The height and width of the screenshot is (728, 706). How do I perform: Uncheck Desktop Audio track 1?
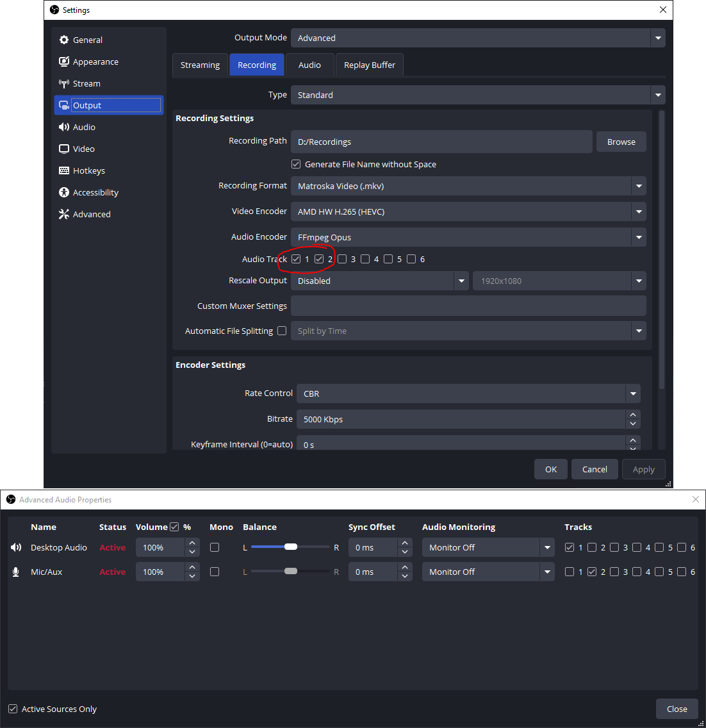[x=570, y=547]
